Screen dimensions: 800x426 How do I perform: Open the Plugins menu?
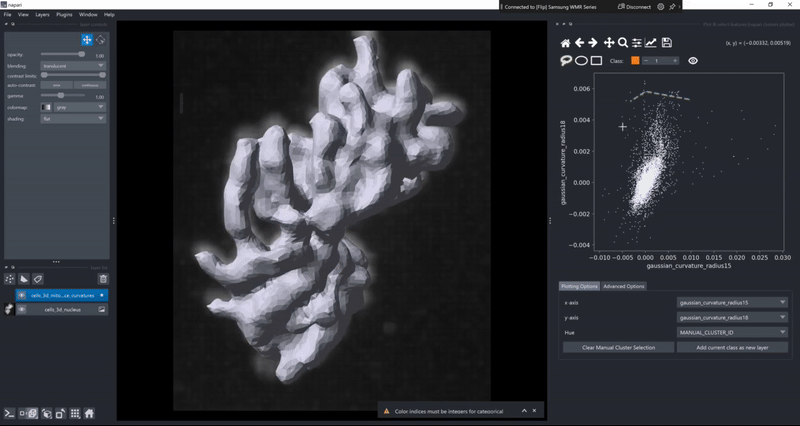click(64, 15)
